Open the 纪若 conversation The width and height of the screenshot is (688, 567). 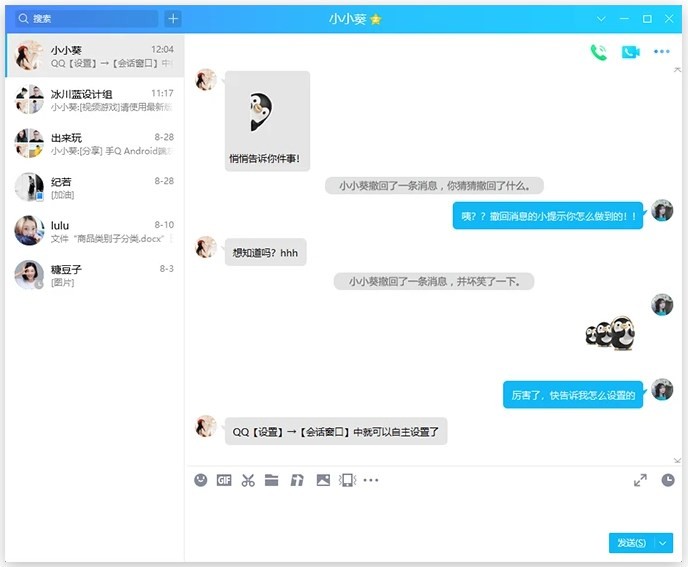(x=95, y=187)
